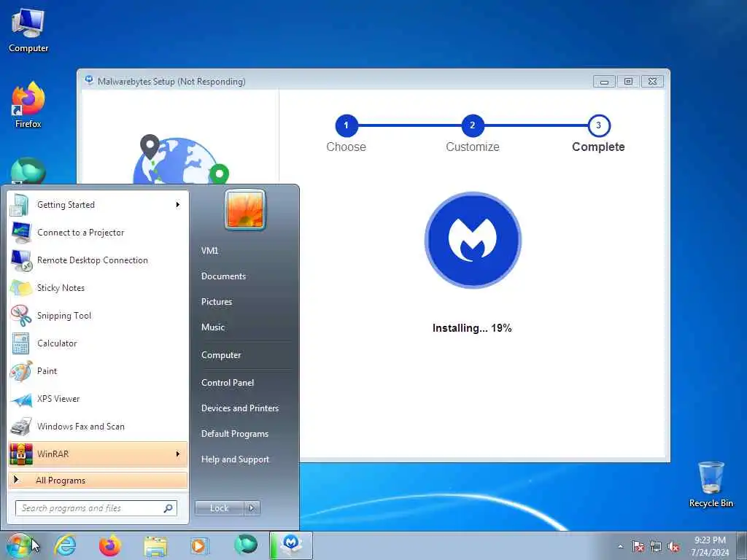Image resolution: width=747 pixels, height=560 pixels.
Task: Click the Connect to a Projector icon
Action: tap(20, 233)
